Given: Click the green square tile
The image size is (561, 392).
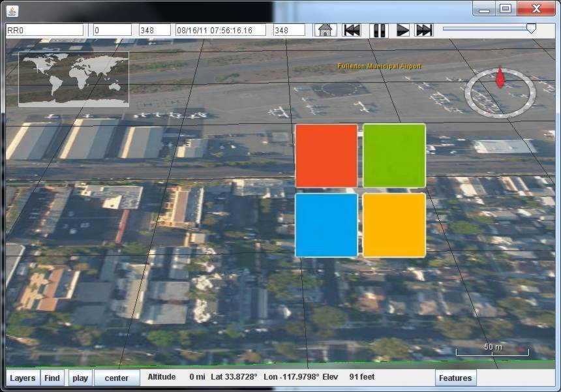Looking at the screenshot, I should [x=394, y=156].
